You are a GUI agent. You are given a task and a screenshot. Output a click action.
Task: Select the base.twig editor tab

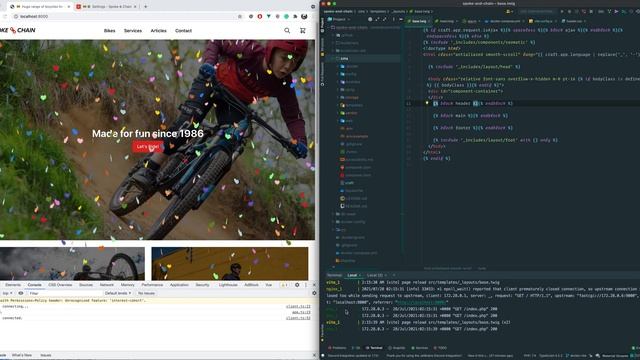coord(419,21)
